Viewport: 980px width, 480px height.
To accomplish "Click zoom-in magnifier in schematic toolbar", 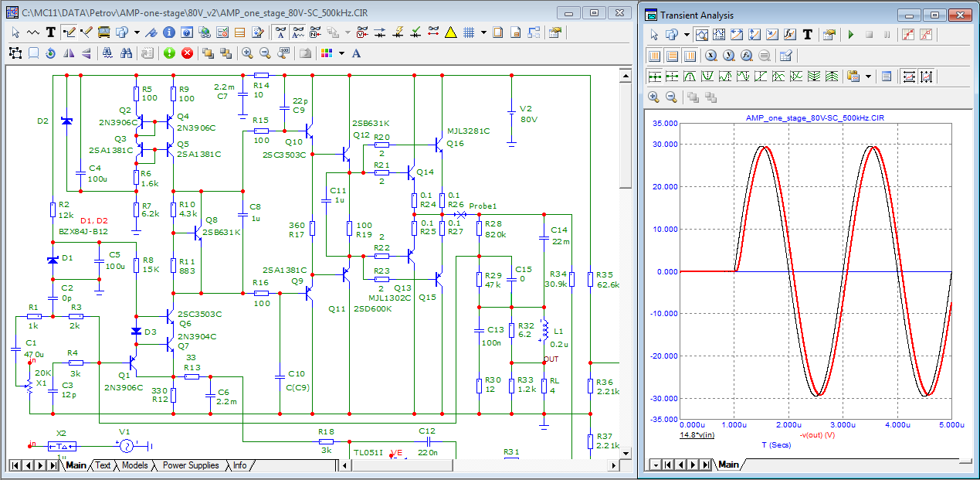I will click(247, 53).
